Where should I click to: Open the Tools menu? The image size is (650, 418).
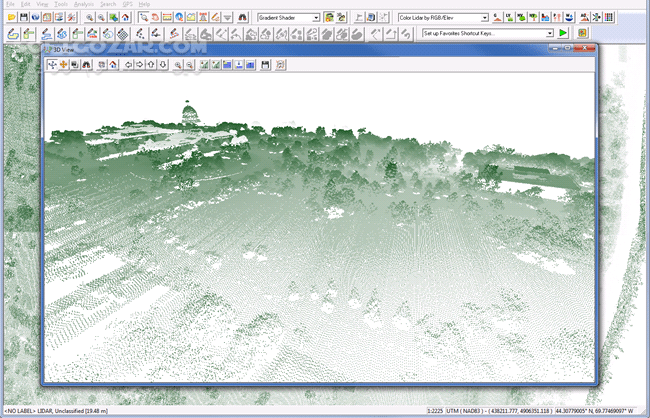click(61, 4)
